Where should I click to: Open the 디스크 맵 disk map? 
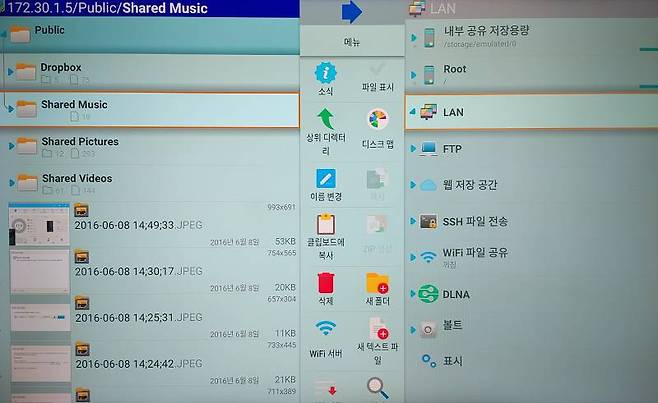coord(377,123)
